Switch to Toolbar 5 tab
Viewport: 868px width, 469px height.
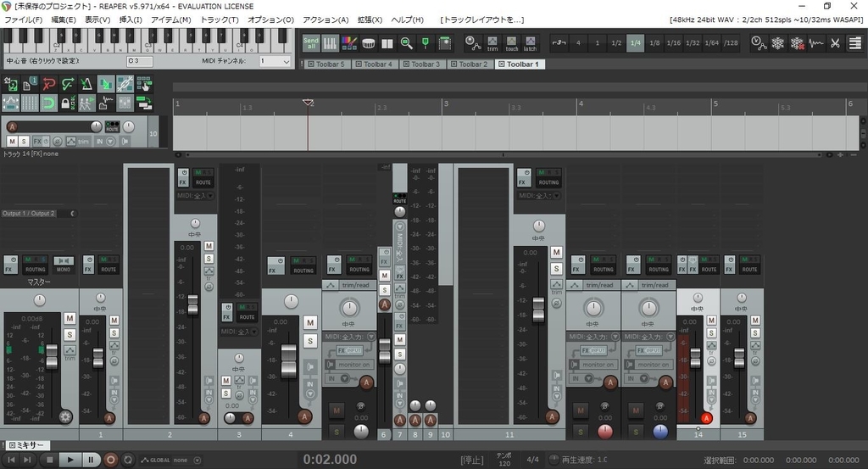(326, 64)
